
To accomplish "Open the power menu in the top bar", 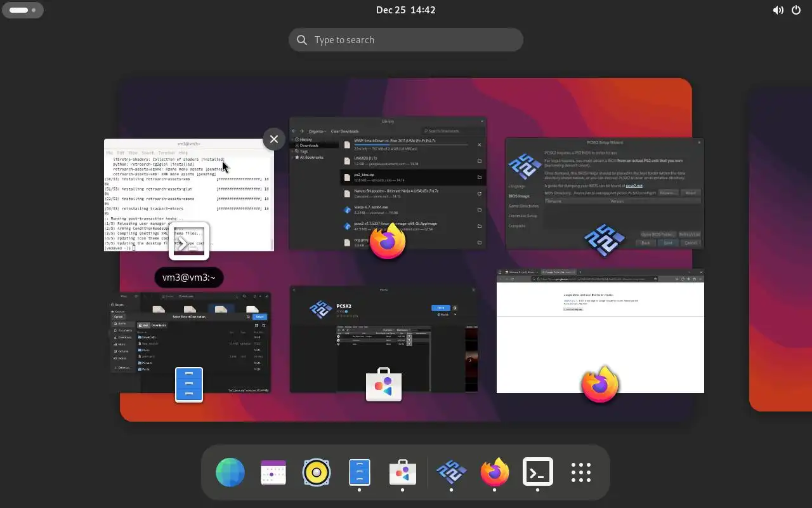I will point(796,10).
